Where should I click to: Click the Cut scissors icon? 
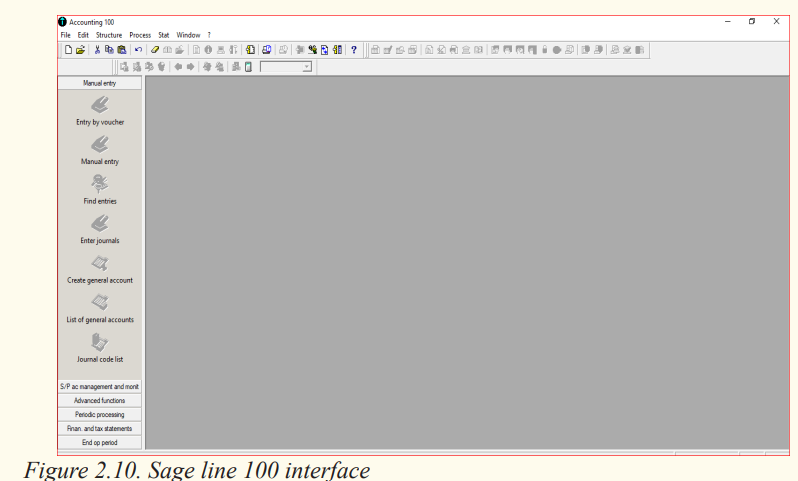97,50
